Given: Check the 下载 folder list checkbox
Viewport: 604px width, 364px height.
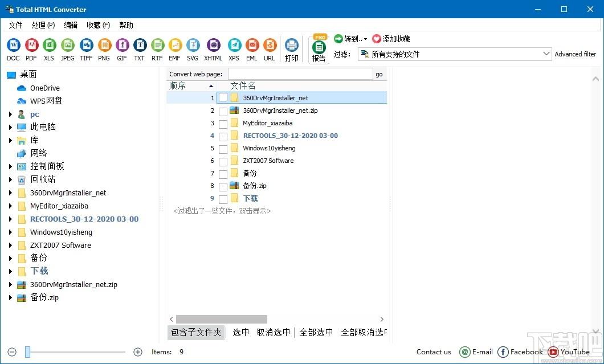Looking at the screenshot, I should click(x=223, y=199).
